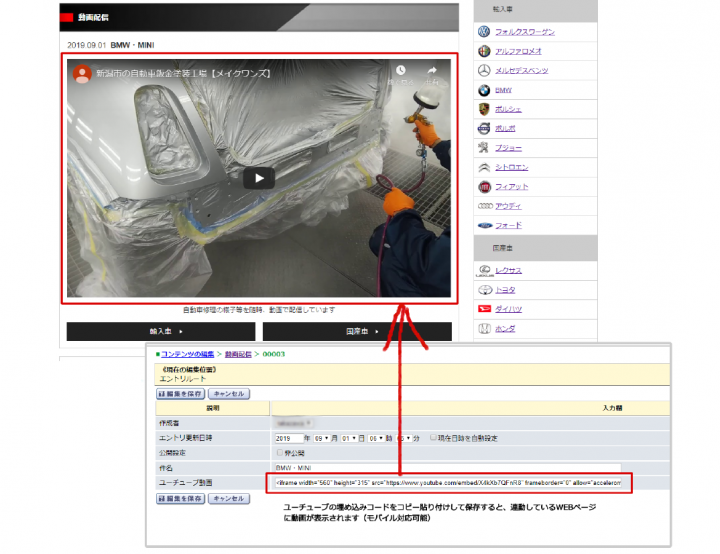Open the 作成者 author dropdown

[294, 423]
